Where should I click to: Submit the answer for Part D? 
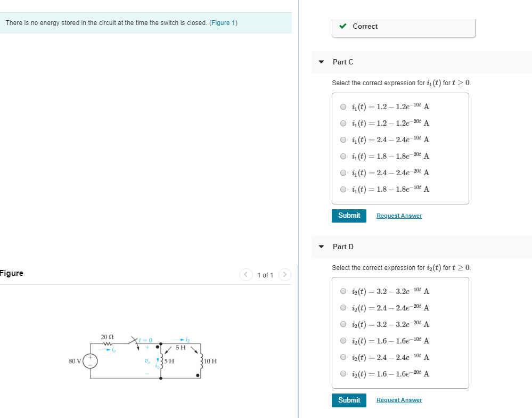349,400
